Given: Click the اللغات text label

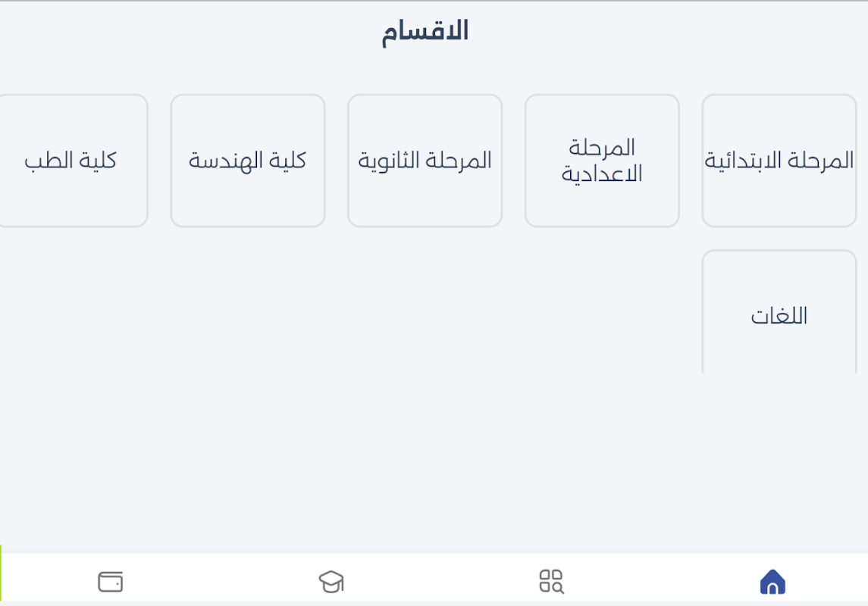Looking at the screenshot, I should 779,317.
